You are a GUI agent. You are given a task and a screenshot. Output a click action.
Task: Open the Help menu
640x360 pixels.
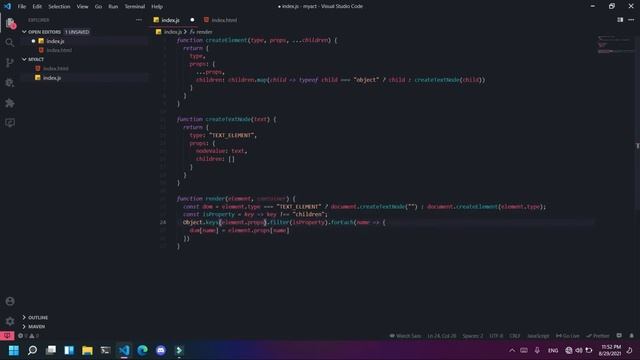click(x=157, y=6)
